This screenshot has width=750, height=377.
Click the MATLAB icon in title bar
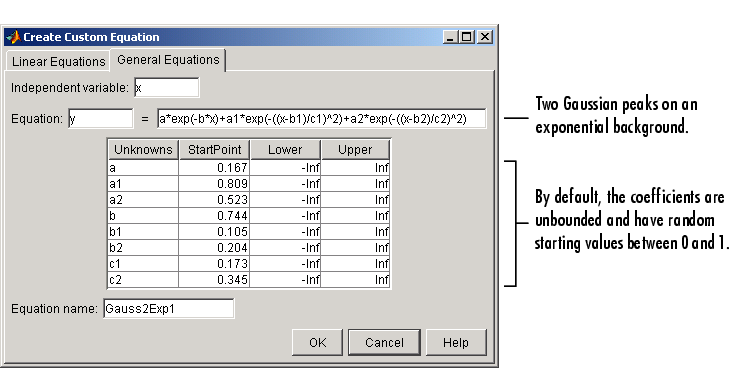tap(13, 37)
